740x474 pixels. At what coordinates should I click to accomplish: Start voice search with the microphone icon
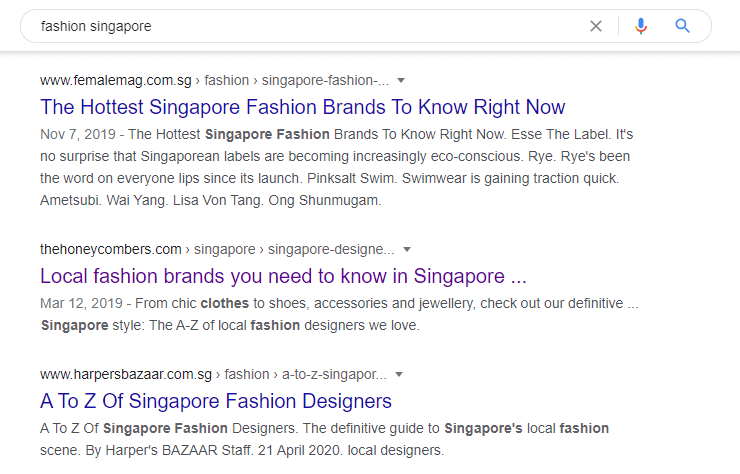tap(640, 26)
